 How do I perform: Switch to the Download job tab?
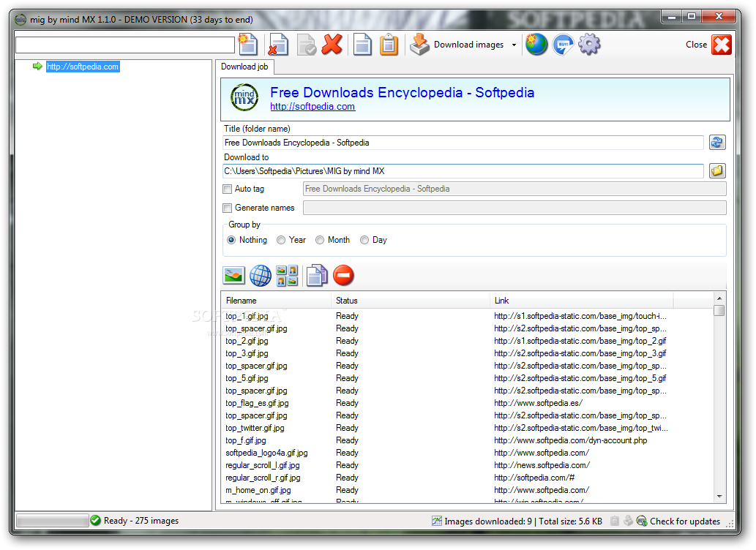pyautogui.click(x=244, y=67)
